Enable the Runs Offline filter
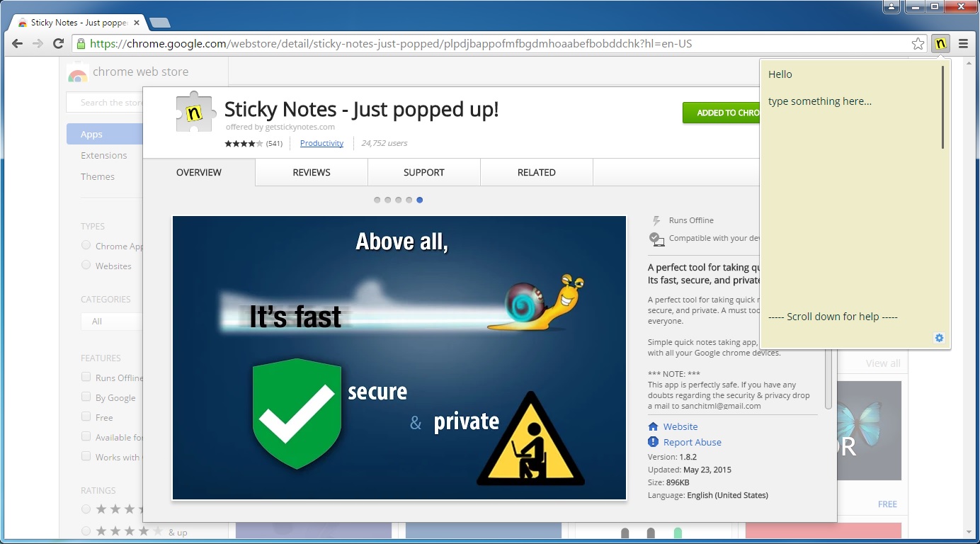This screenshot has height=544, width=980. click(x=86, y=378)
